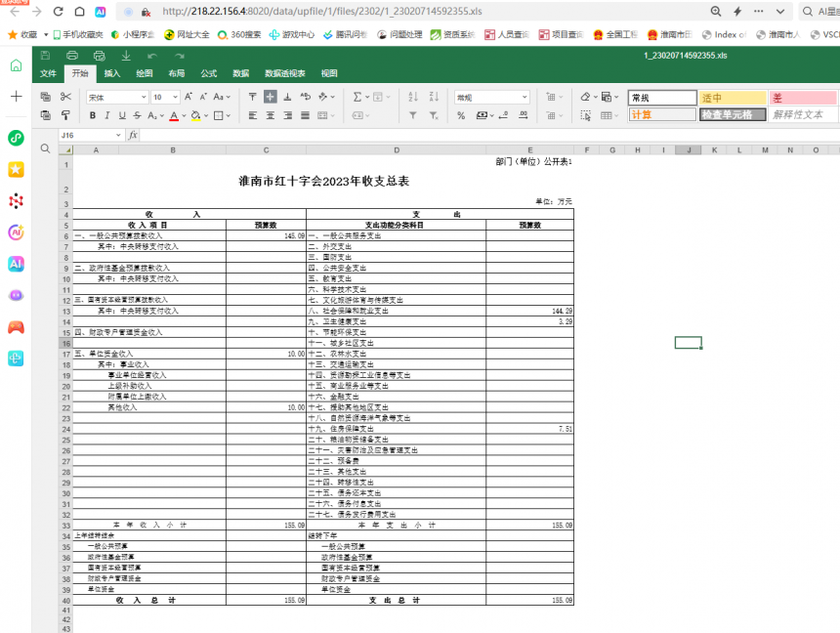Screen dimensions: 840x633
Task: Click the Download file icon
Action: coord(126,56)
